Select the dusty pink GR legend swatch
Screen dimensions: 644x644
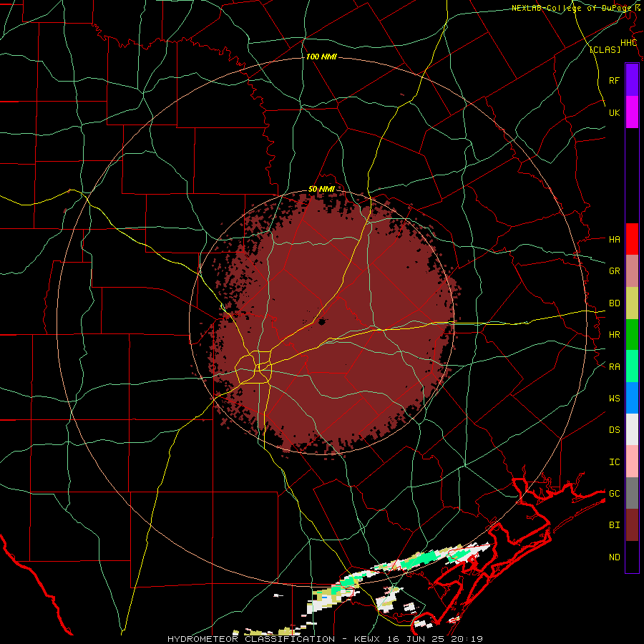pyautogui.click(x=632, y=271)
